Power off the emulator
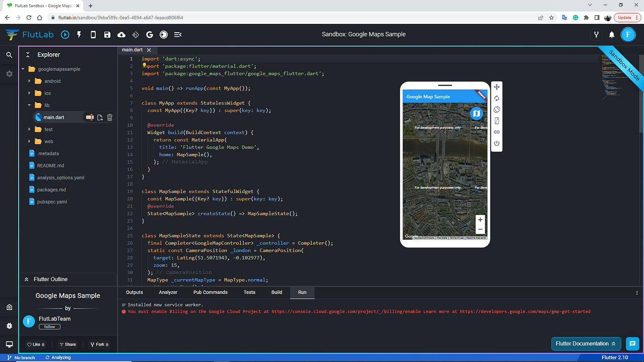The width and height of the screenshot is (644, 362). (x=497, y=143)
